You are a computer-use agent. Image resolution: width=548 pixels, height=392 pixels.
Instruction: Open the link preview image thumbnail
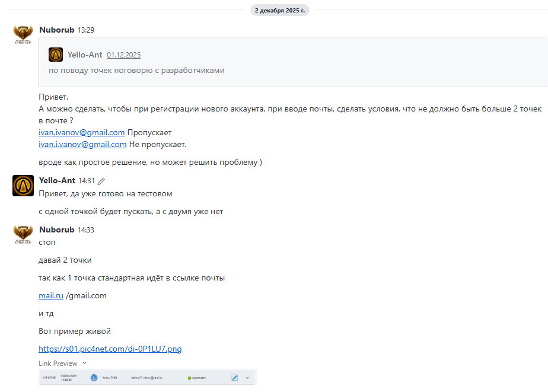(x=148, y=377)
